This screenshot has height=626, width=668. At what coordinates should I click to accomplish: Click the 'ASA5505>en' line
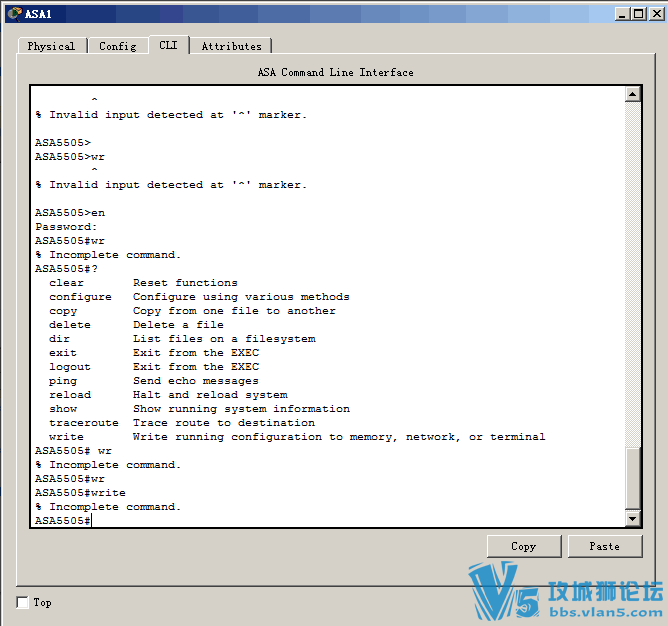pos(70,213)
